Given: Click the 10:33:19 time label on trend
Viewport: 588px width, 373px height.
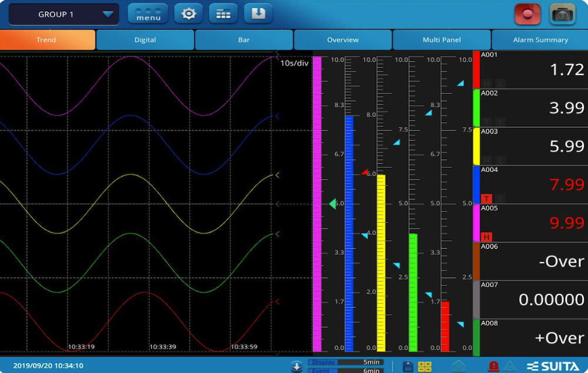Looking at the screenshot, I should click(x=81, y=347).
